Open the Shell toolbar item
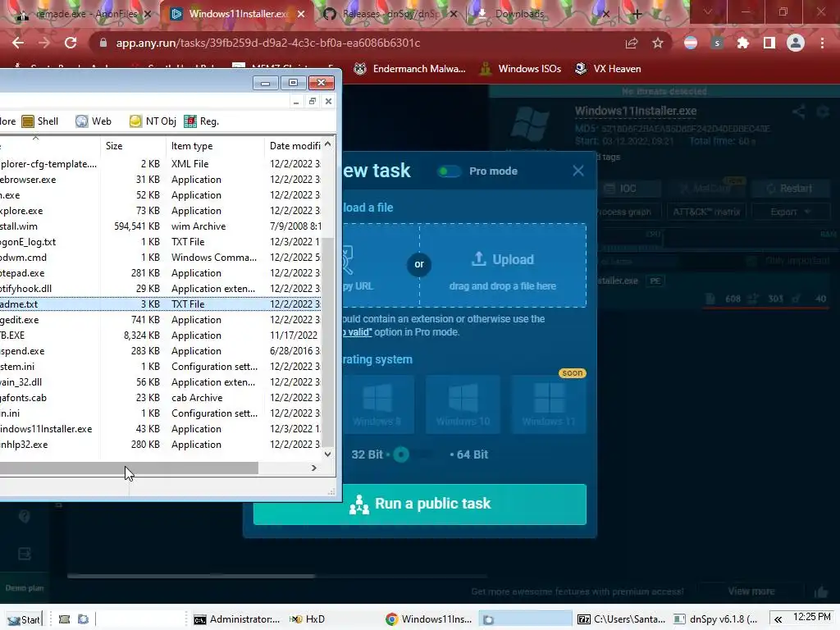The height and width of the screenshot is (630, 840). pyautogui.click(x=40, y=121)
